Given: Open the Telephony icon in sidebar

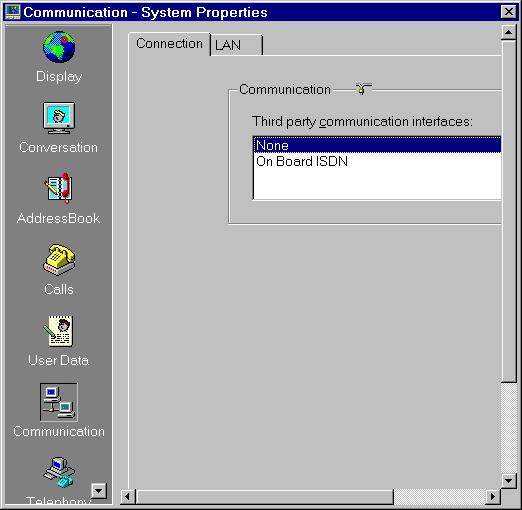Looking at the screenshot, I should [x=59, y=472].
